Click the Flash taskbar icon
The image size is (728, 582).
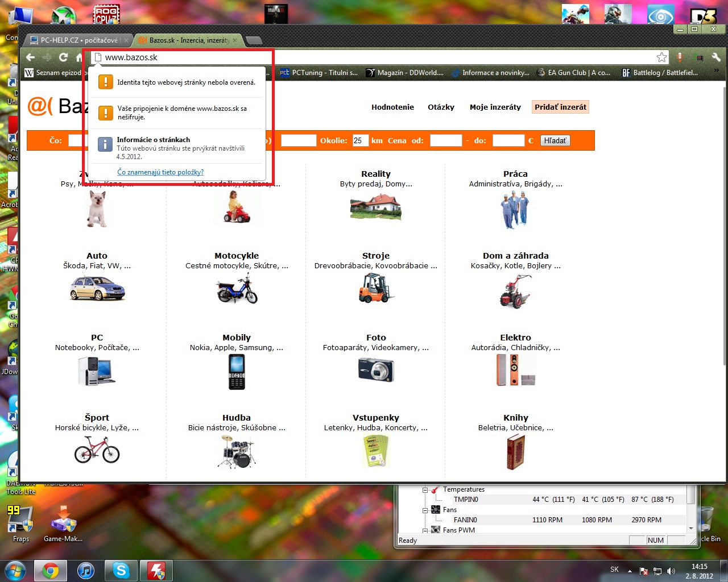tap(156, 571)
